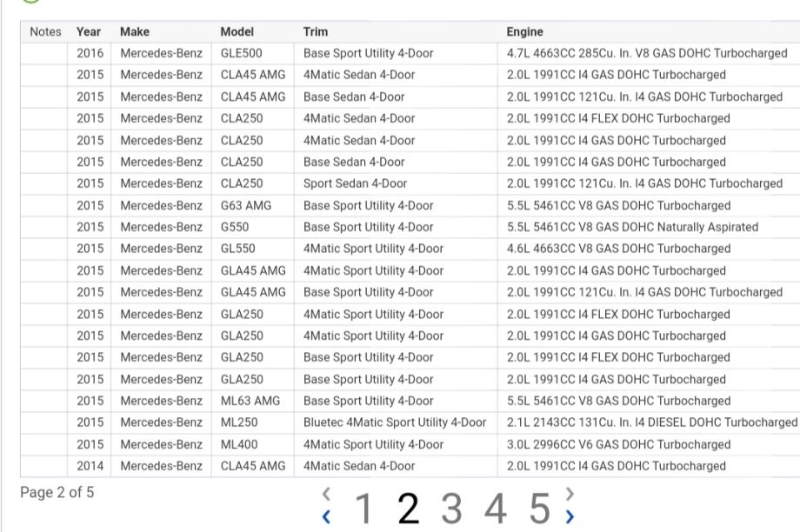Select the GLE500 model cell
This screenshot has width=800, height=532.
[x=252, y=53]
